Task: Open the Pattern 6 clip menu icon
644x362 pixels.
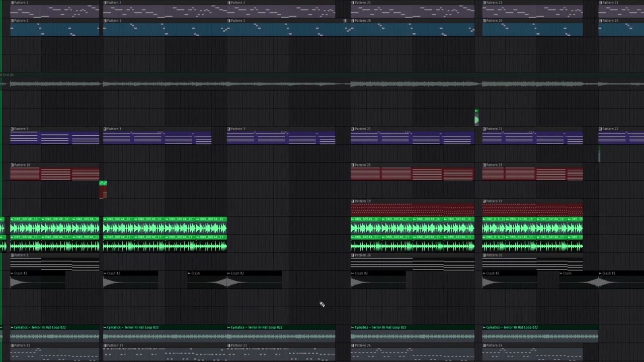Action: [x=12, y=255]
